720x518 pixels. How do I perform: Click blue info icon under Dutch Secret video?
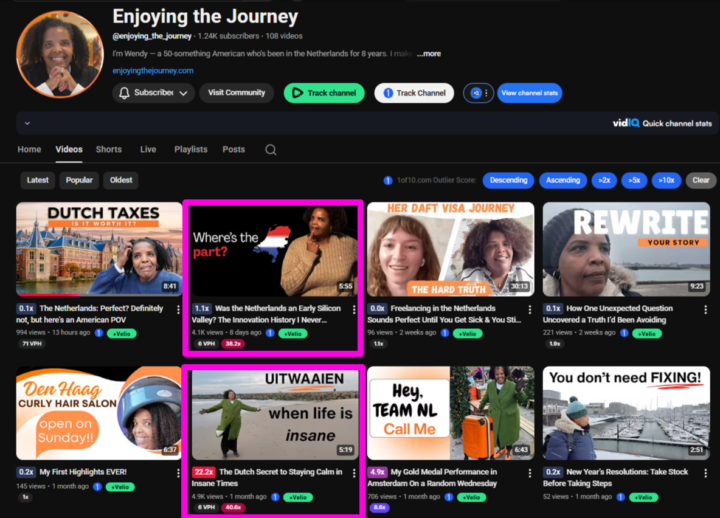pyautogui.click(x=275, y=497)
